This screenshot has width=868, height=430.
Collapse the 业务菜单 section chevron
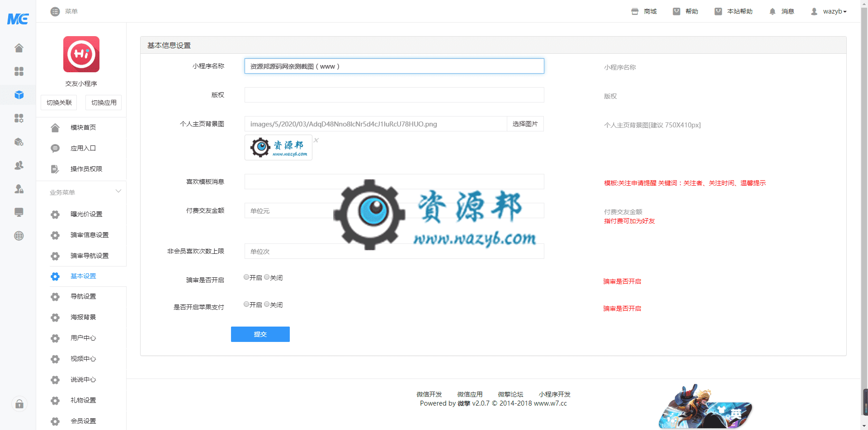tap(118, 191)
